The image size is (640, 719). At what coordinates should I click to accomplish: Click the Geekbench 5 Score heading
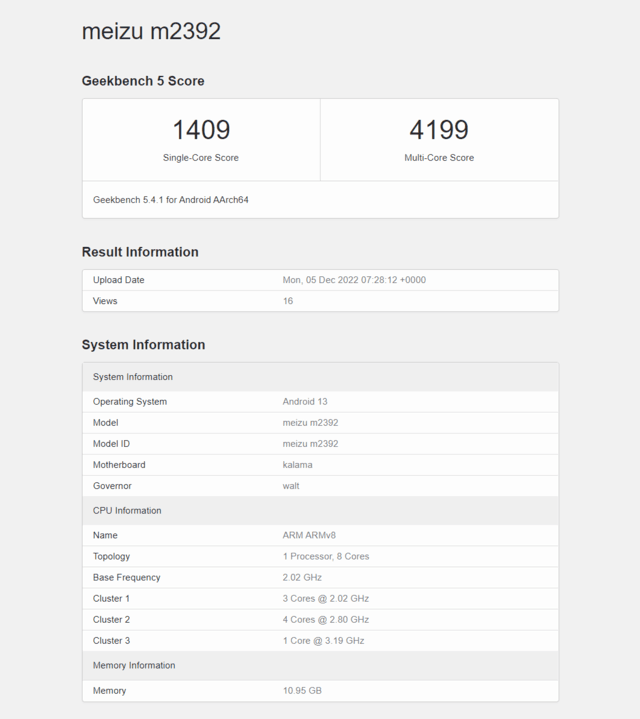tap(143, 81)
